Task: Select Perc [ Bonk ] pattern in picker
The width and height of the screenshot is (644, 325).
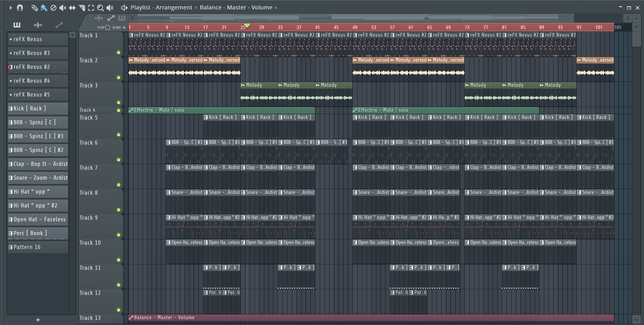Action: coord(38,233)
